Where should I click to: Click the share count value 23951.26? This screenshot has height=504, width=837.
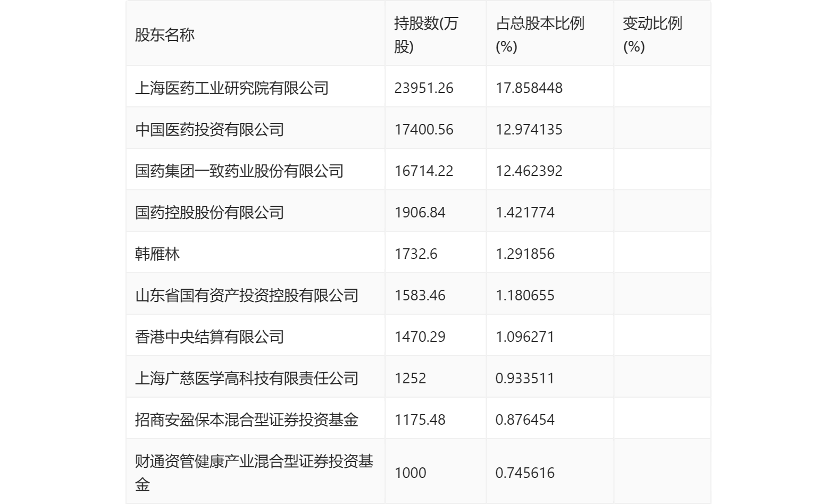click(x=424, y=88)
